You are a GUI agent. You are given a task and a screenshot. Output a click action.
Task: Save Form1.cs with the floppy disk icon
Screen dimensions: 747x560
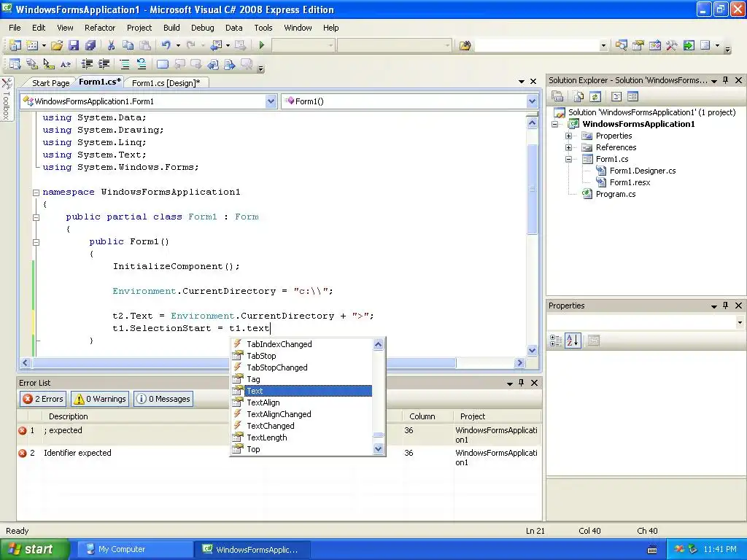pos(74,45)
